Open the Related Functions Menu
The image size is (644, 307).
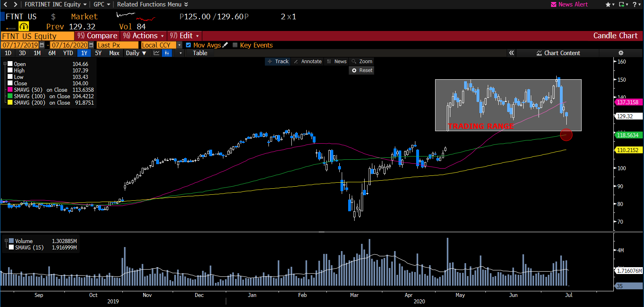(153, 4)
